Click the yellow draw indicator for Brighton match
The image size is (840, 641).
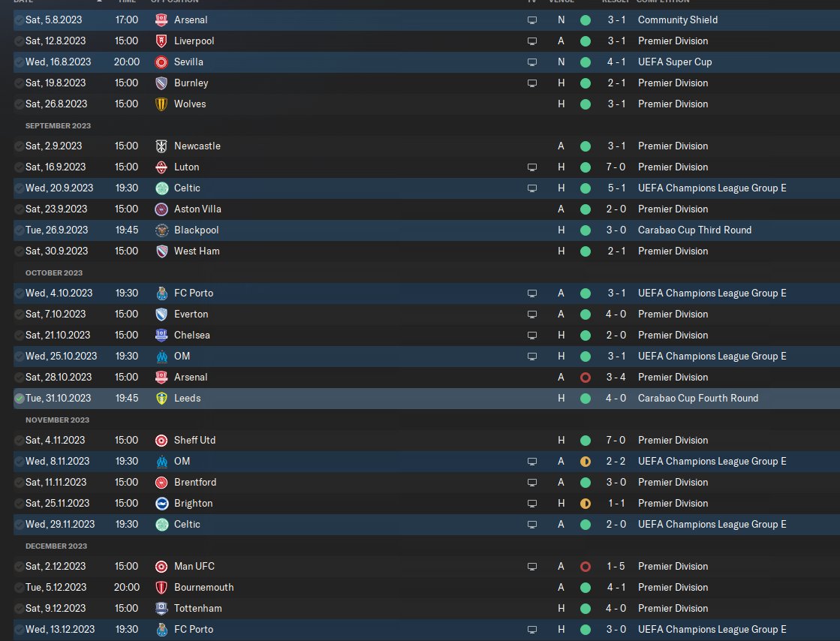(x=586, y=504)
